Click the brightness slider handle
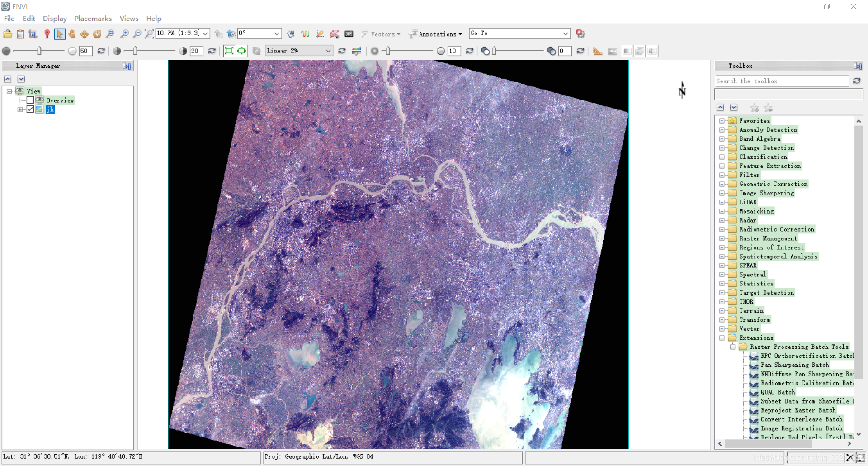 click(39, 51)
